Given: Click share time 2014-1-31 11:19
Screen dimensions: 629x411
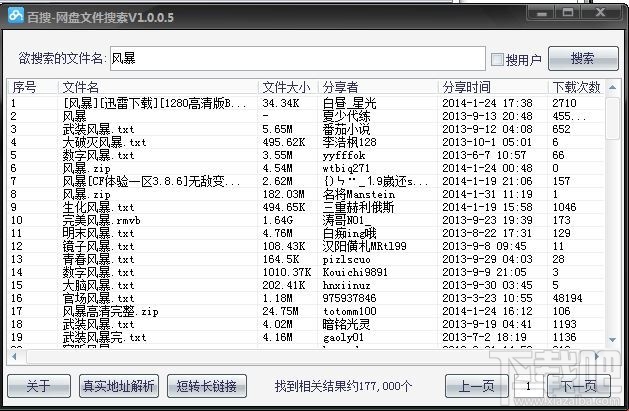Looking at the screenshot, I should 487,194.
